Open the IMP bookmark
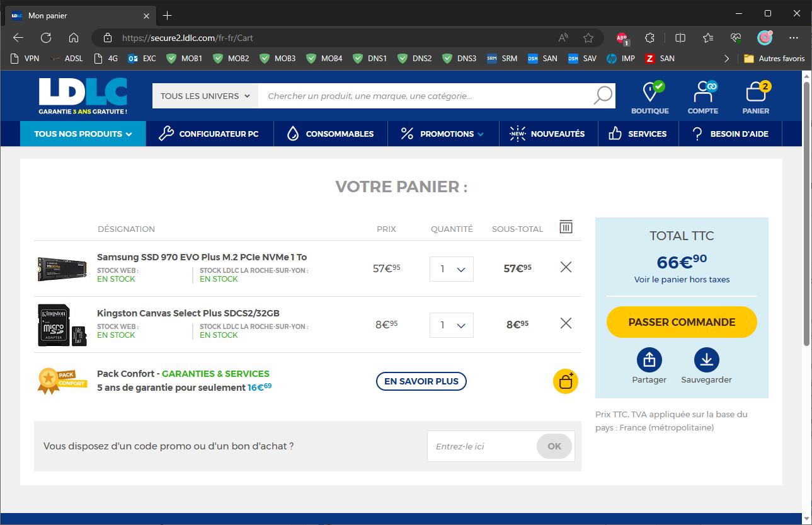The height and width of the screenshot is (525, 812). click(x=621, y=59)
